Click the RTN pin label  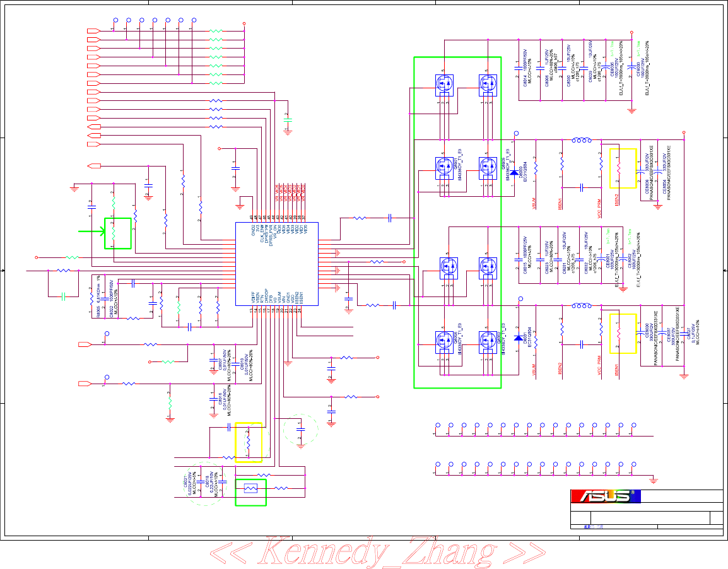[262, 299]
